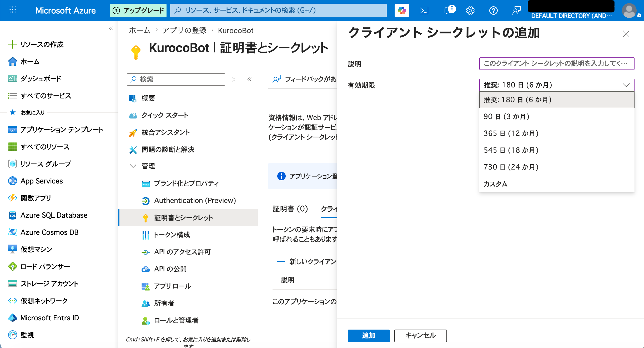Select 545 日 (18 か月) option
This screenshot has width=644, height=348.
557,150
